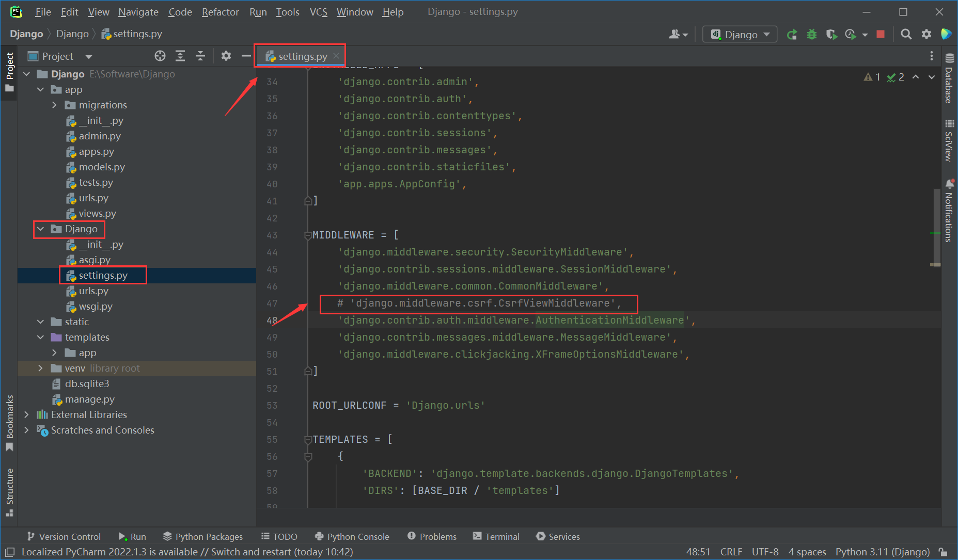Click the JetBrains Toolbox icon top right
Screen dimensions: 958x560
click(946, 34)
